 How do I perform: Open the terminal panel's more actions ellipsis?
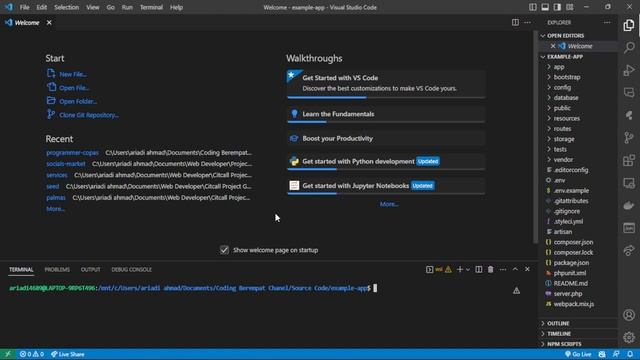(x=503, y=269)
